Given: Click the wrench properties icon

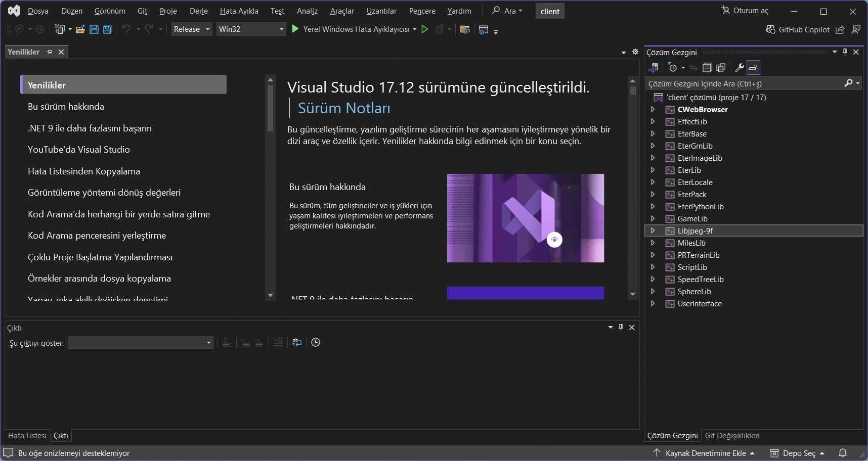Looking at the screenshot, I should tap(739, 67).
